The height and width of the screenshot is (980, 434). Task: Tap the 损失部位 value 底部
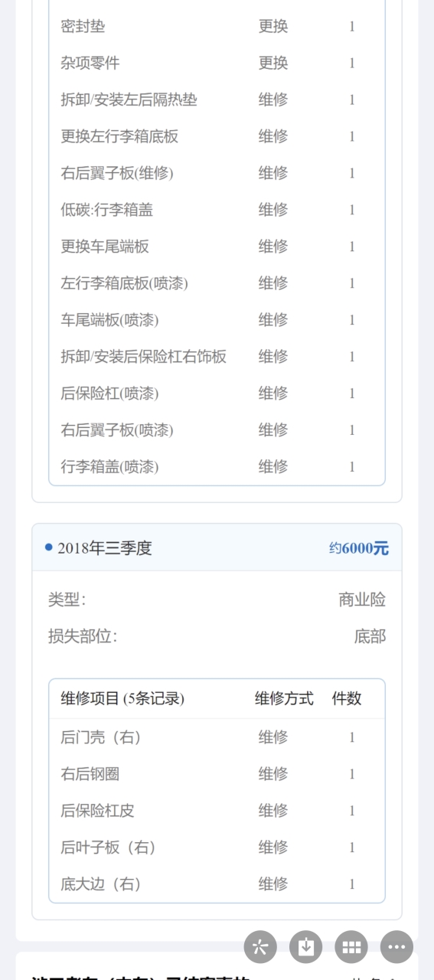pyautogui.click(x=370, y=636)
